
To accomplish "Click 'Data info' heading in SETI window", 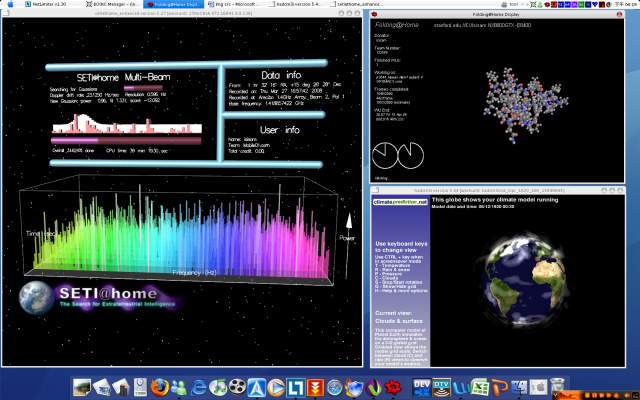I will pos(281,75).
